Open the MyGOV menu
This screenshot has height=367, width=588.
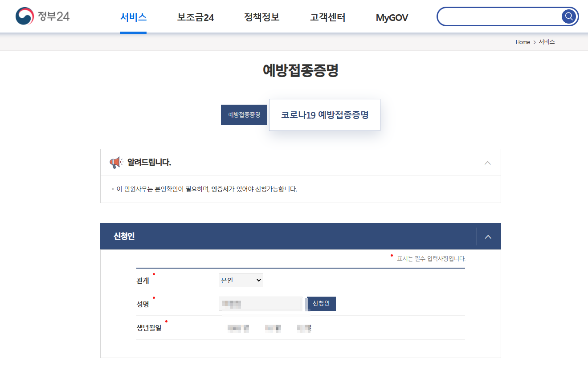[392, 17]
